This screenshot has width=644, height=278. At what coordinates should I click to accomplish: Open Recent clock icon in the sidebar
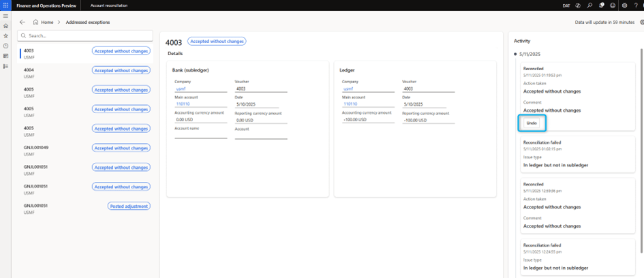click(6, 46)
